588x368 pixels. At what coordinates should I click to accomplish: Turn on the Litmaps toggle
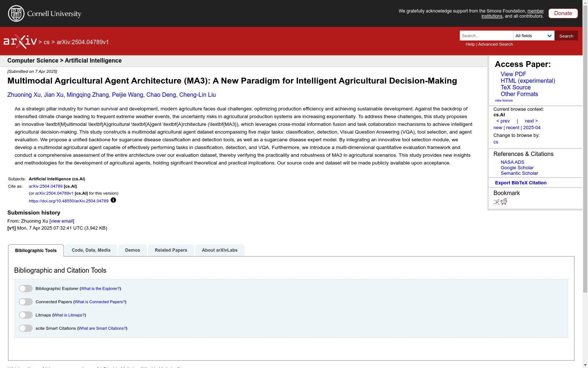(x=26, y=315)
